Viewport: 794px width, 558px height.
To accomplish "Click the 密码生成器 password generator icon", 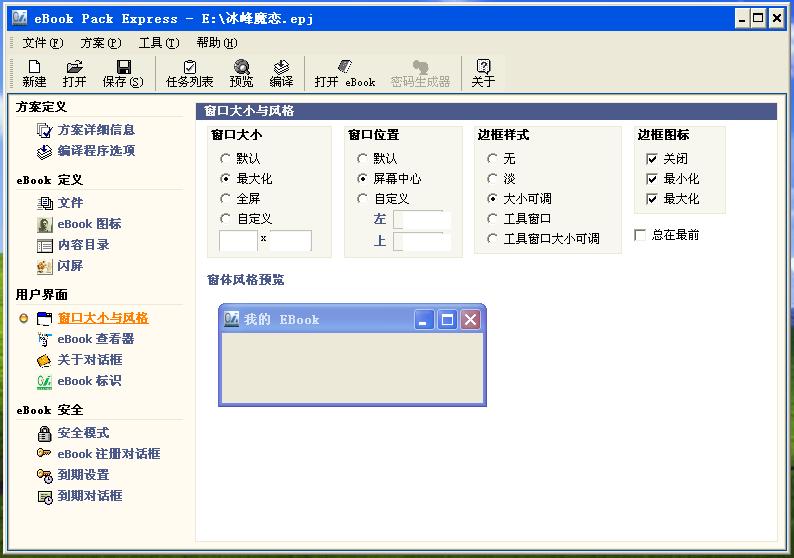I will click(420, 66).
